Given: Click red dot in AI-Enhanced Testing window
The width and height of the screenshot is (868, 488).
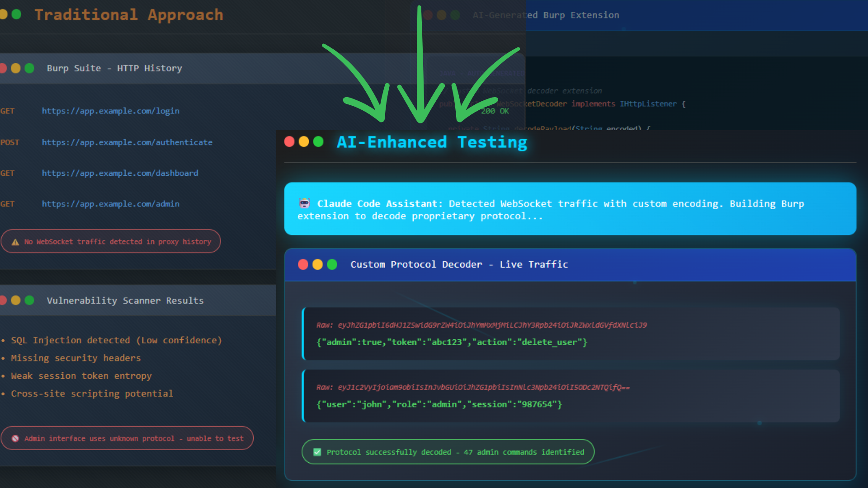Looking at the screenshot, I should tap(289, 142).
